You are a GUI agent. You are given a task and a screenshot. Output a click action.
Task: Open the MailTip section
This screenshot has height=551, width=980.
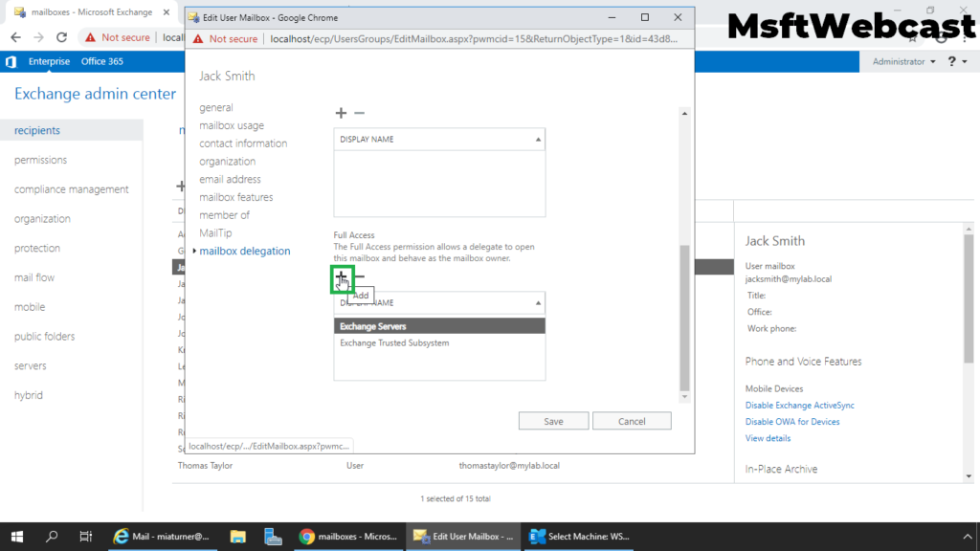tap(215, 233)
